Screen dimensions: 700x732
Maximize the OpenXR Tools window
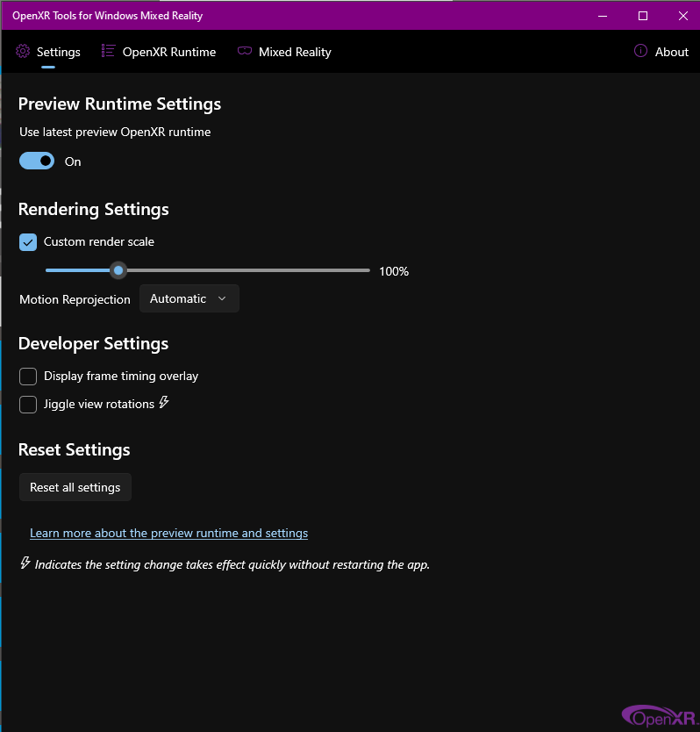click(x=643, y=16)
